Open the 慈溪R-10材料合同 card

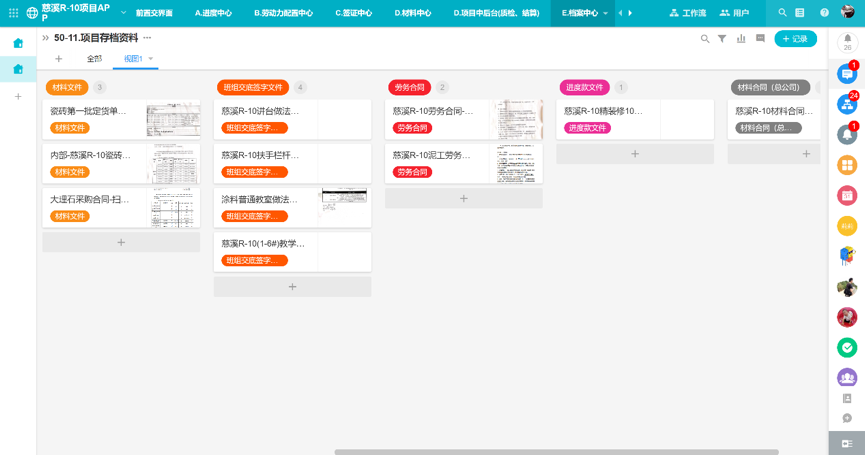pos(774,119)
